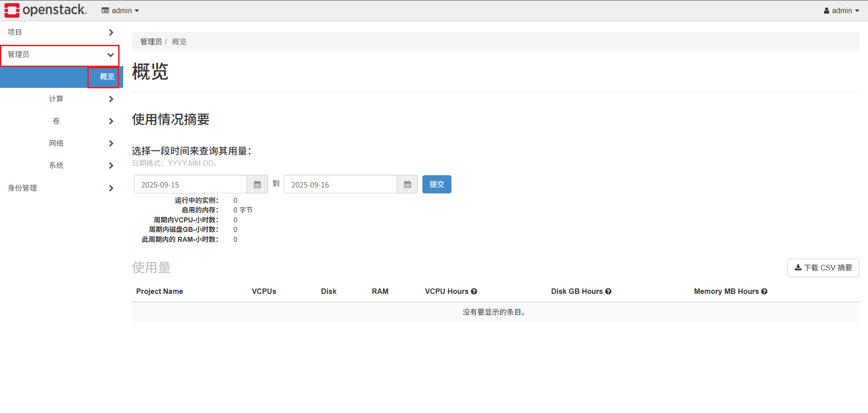Click the OpenStack logo
This screenshot has width=868, height=413.
click(x=45, y=10)
